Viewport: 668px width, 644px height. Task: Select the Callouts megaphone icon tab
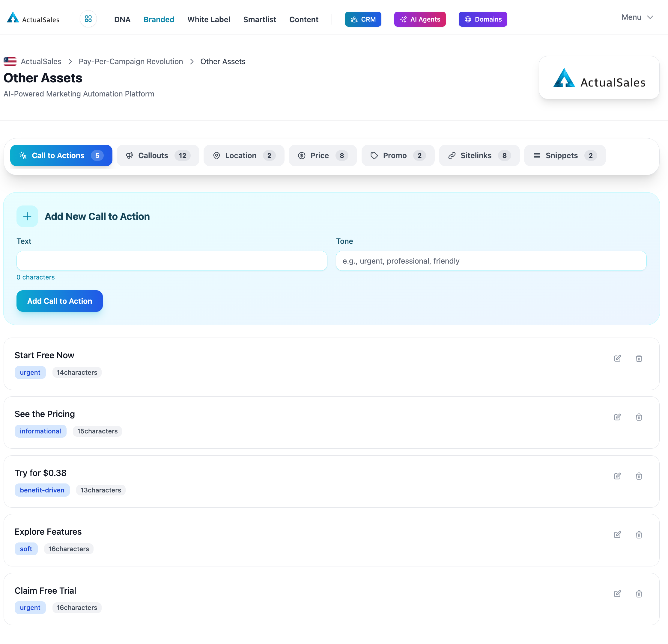(130, 155)
